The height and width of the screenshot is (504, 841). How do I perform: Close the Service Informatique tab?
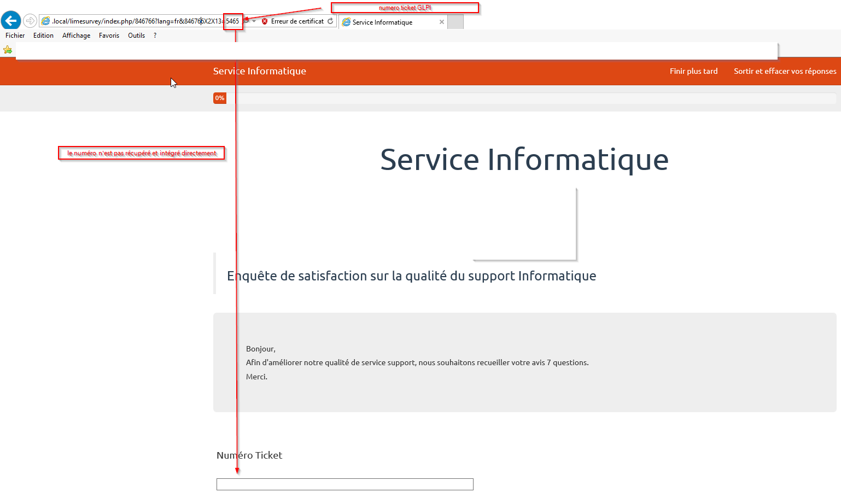pos(442,22)
